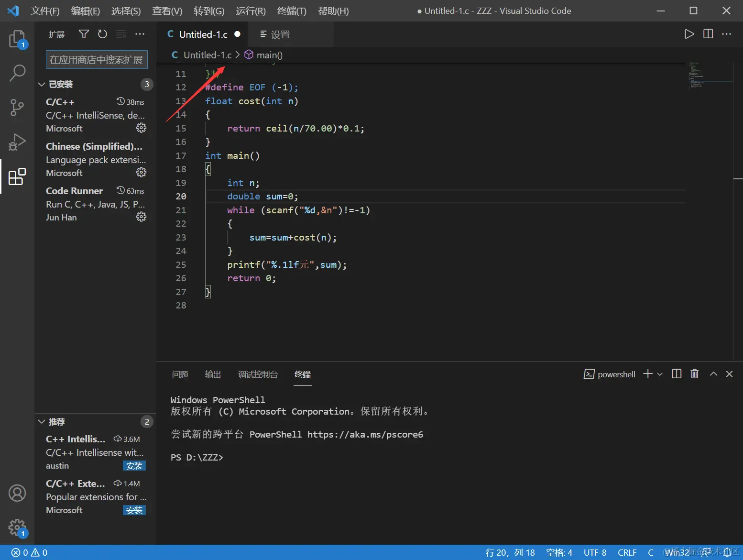Viewport: 743px width, 560px height.
Task: Click the 'double sum=0;' code line
Action: [x=262, y=197]
